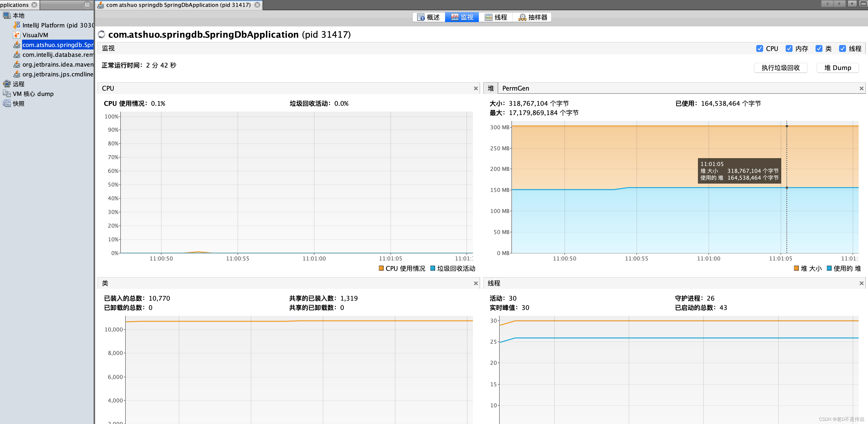Click the VisualVM application icon
868x424 pixels.
pos(16,35)
